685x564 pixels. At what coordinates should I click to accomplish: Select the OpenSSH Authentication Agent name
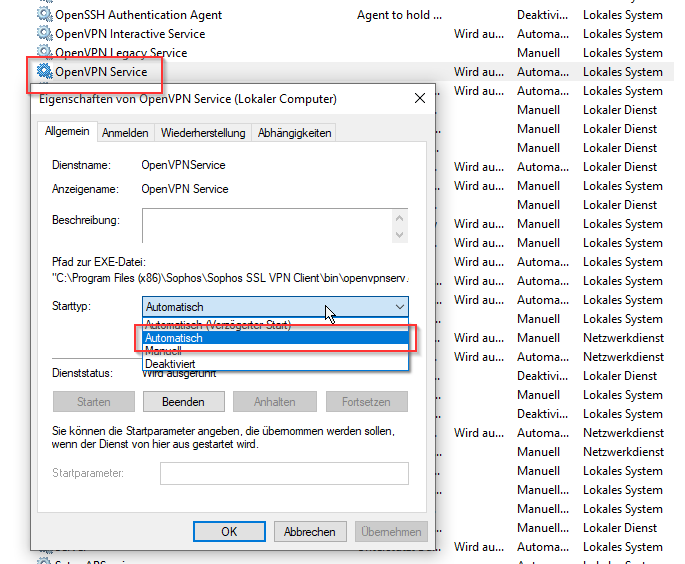point(138,15)
